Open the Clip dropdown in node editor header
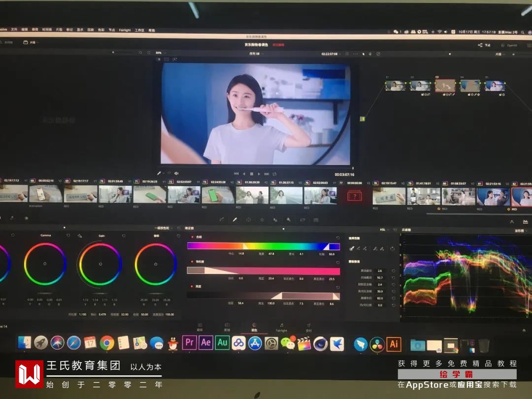The width and height of the screenshot is (532, 399). (x=499, y=54)
